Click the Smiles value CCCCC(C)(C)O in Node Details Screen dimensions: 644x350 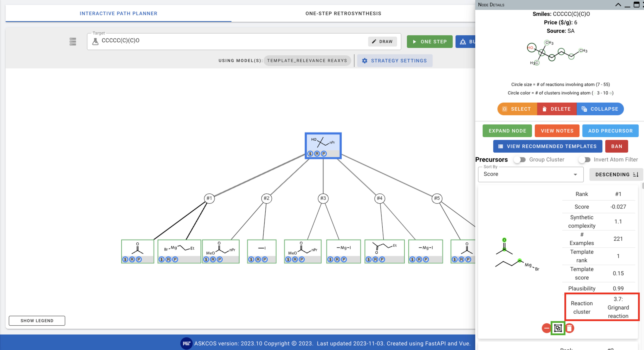click(x=571, y=14)
